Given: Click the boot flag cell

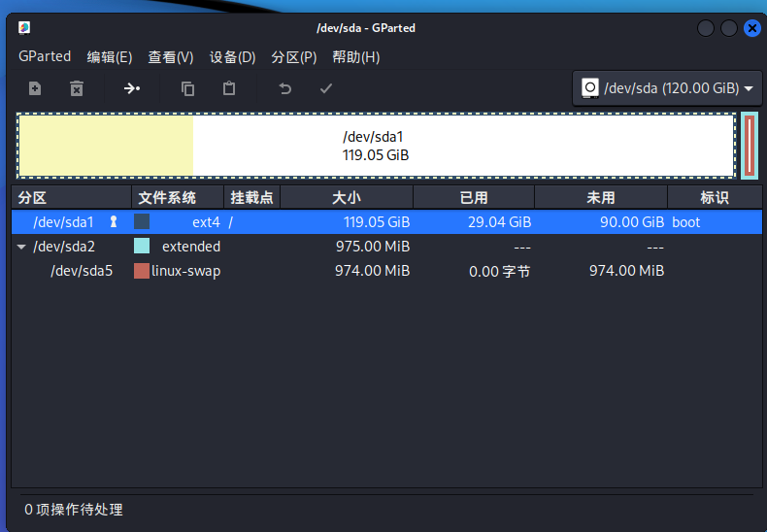Looking at the screenshot, I should click(x=685, y=222).
